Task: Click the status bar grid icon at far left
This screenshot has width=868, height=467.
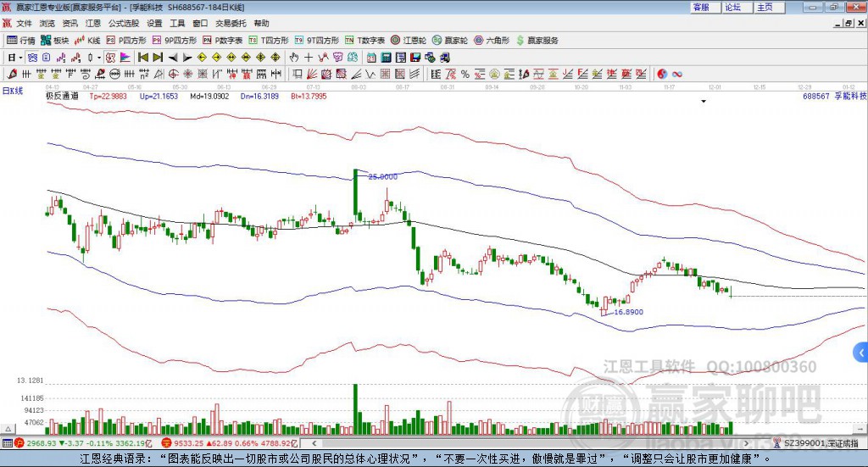Action: (7, 443)
